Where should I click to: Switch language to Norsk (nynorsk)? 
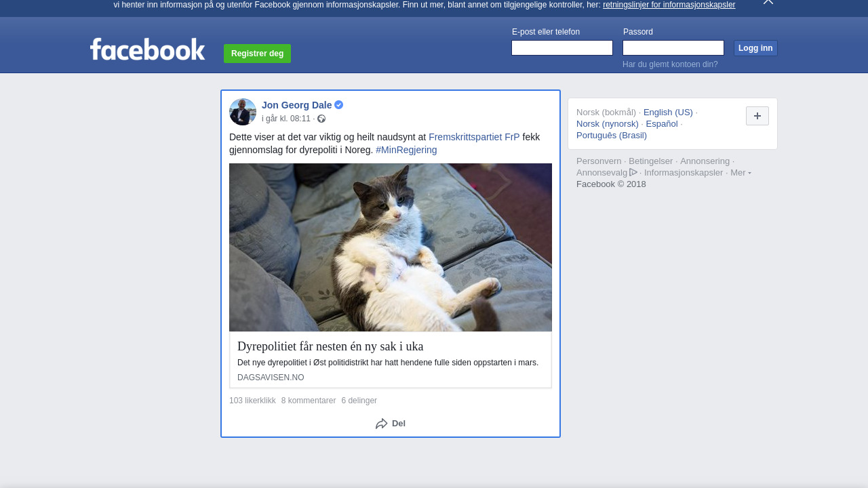[608, 123]
